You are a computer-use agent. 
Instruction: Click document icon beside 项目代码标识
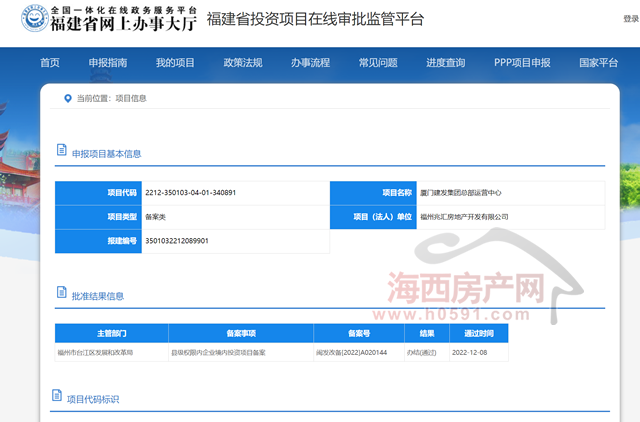click(x=57, y=395)
